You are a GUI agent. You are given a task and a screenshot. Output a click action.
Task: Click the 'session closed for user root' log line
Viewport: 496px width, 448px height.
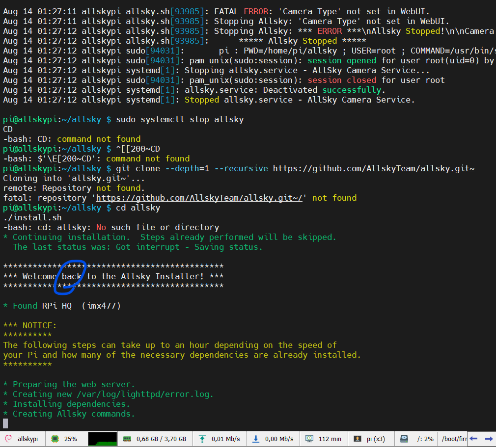coord(224,80)
